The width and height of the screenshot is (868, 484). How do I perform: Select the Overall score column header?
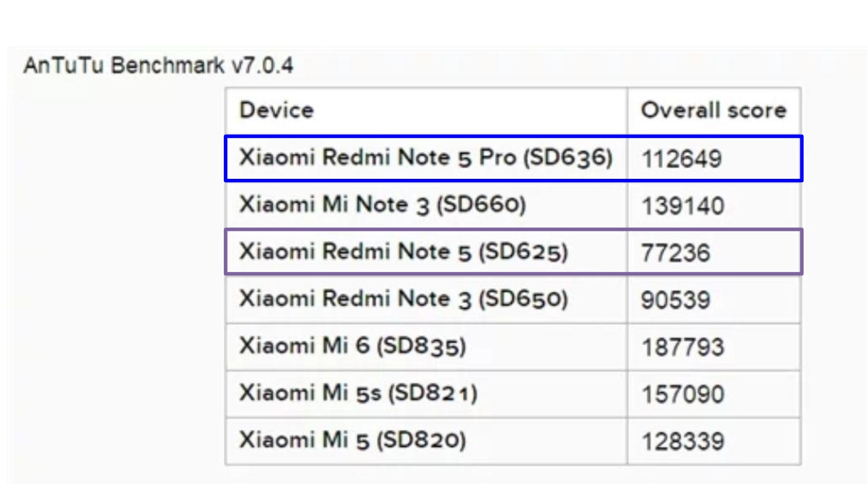(x=714, y=111)
